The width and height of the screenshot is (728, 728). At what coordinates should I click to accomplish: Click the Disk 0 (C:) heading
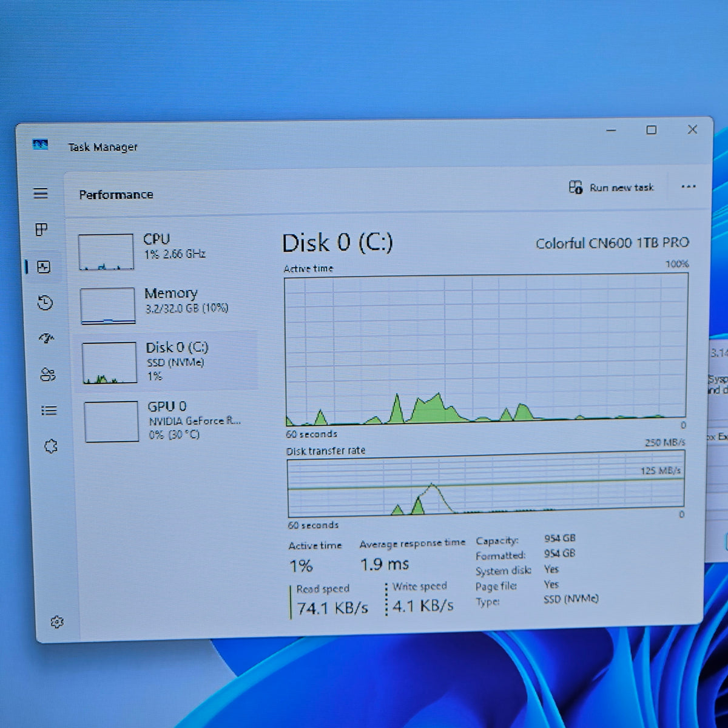point(337,243)
